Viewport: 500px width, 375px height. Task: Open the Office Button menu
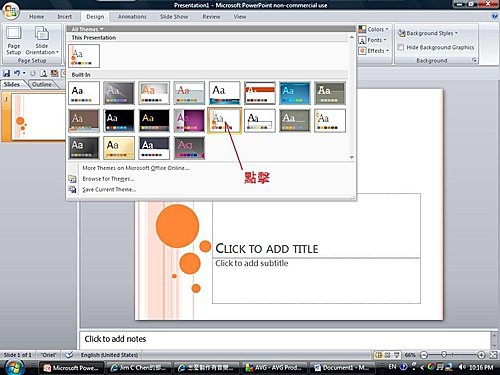[10, 11]
